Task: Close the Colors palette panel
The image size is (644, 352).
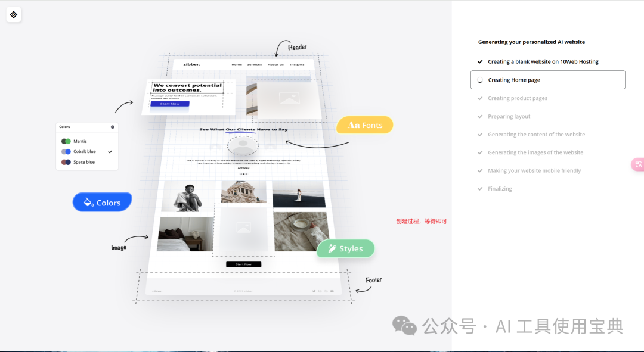Action: pyautogui.click(x=113, y=127)
